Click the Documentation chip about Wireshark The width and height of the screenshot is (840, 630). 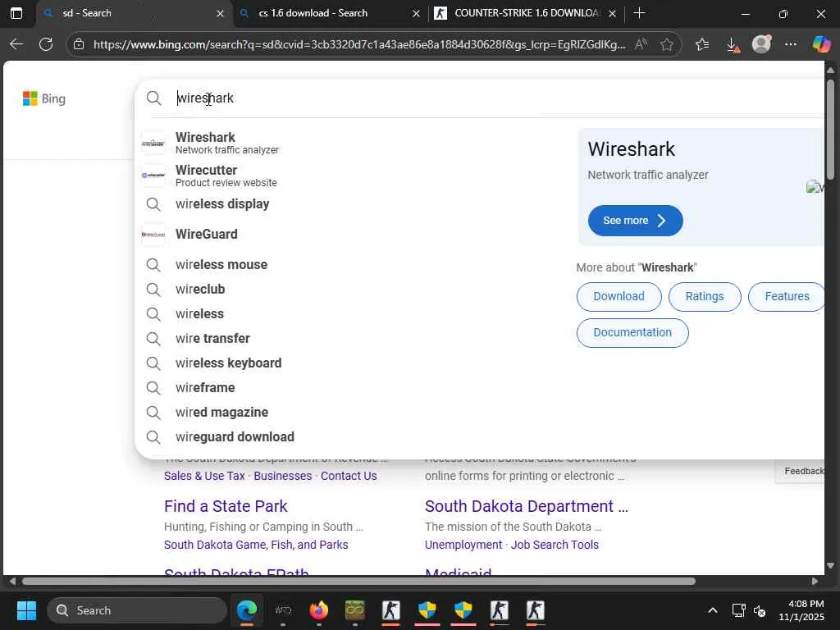(632, 333)
